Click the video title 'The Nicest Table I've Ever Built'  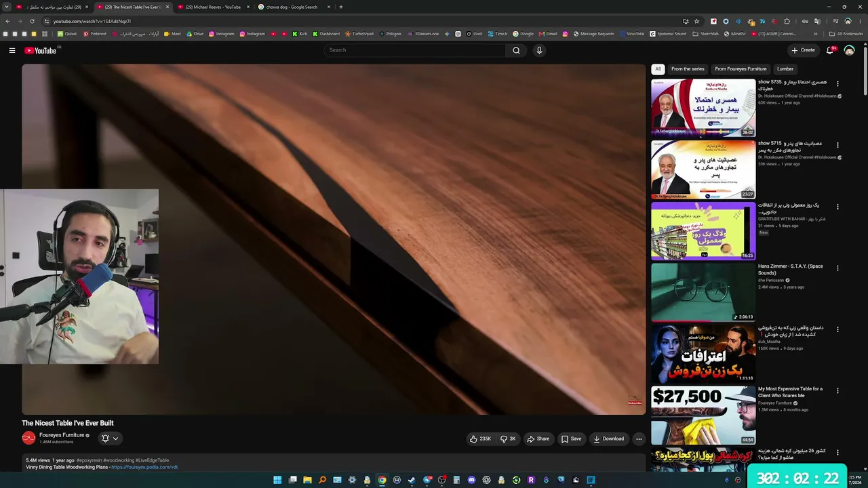tap(68, 423)
